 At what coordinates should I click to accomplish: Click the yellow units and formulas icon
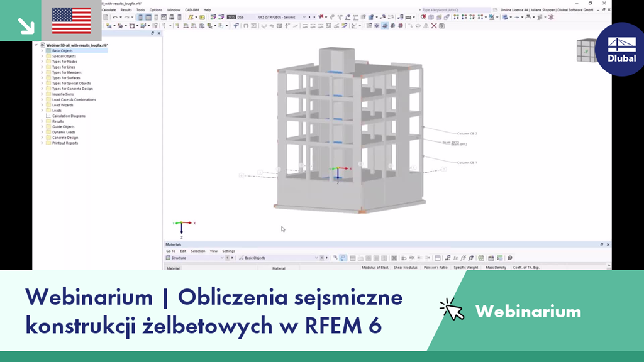[202, 17]
